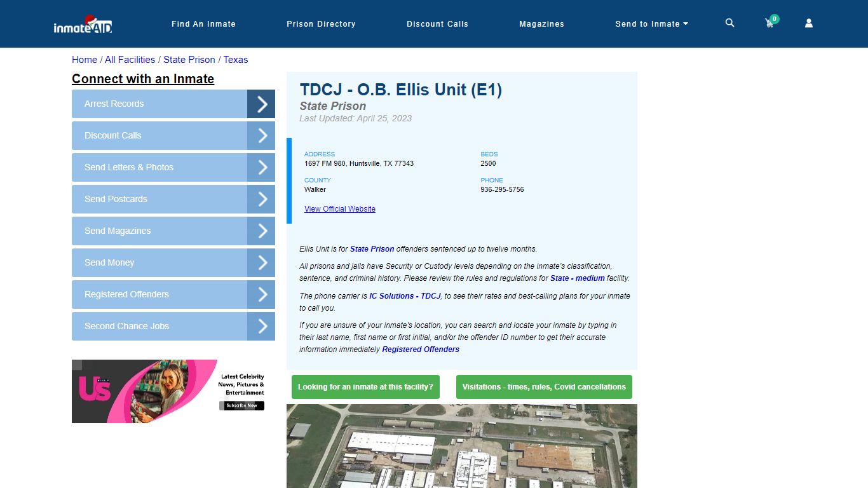Image resolution: width=868 pixels, height=488 pixels.
Task: Open Magazines menu item
Action: click(541, 24)
